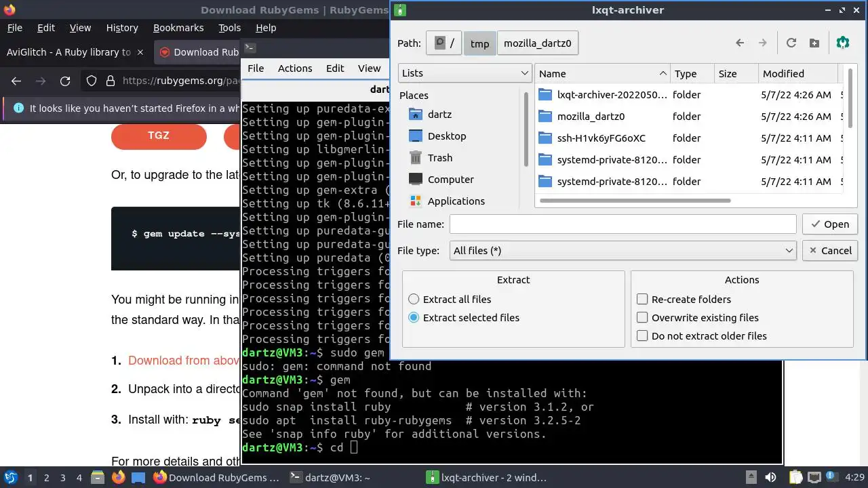Select Extract all files option

click(x=450, y=300)
